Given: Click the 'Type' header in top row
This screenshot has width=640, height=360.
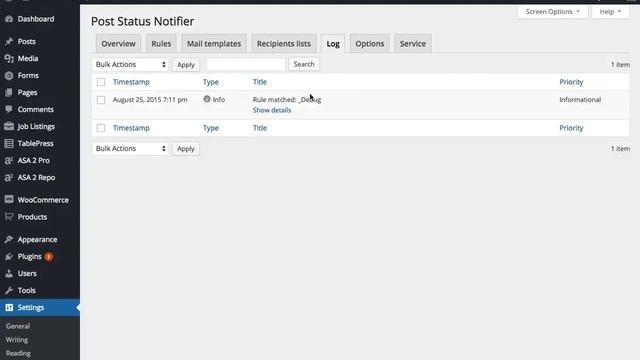Looking at the screenshot, I should [211, 82].
